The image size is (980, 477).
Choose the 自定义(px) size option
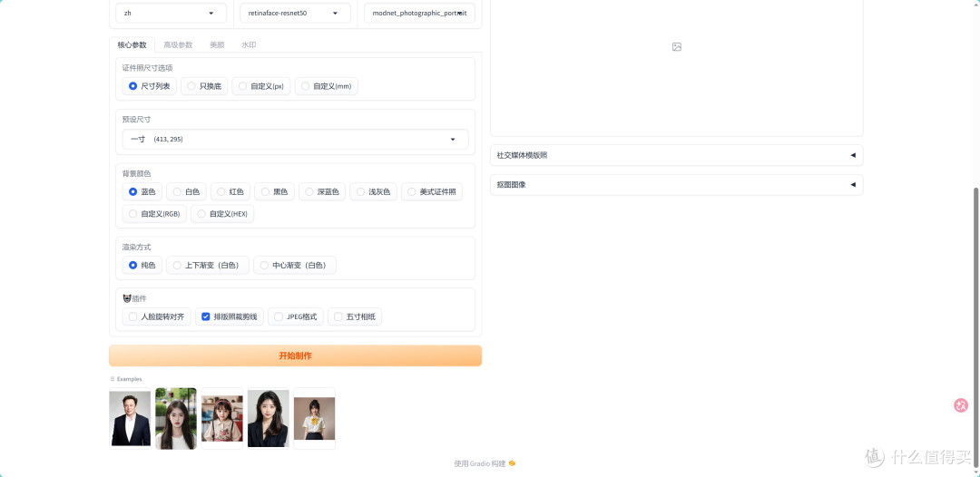[x=261, y=86]
